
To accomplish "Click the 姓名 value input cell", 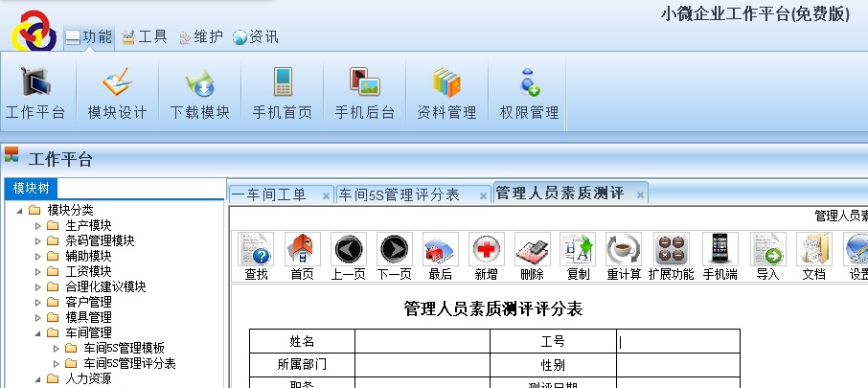I will pyautogui.click(x=423, y=341).
